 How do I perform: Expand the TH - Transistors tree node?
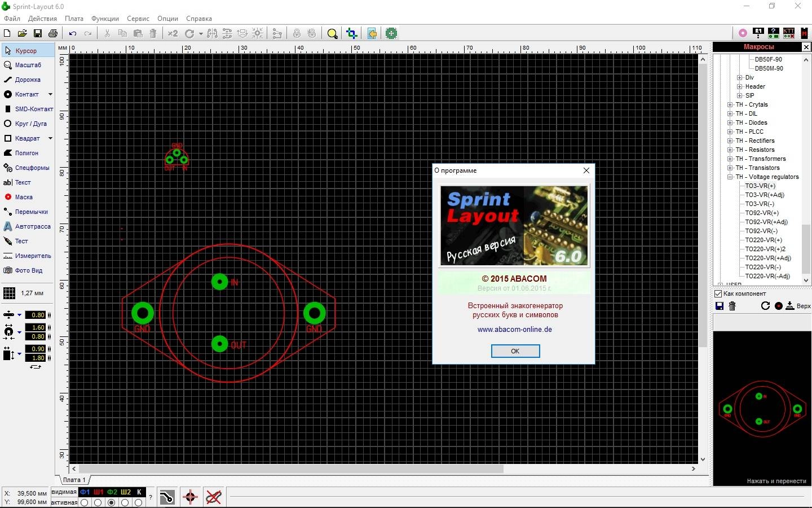pyautogui.click(x=730, y=168)
